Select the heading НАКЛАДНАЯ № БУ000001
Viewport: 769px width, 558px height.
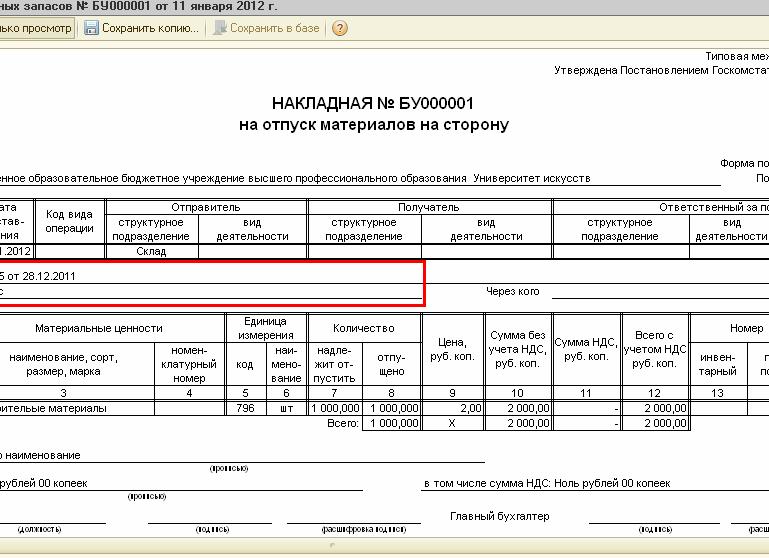tap(373, 103)
